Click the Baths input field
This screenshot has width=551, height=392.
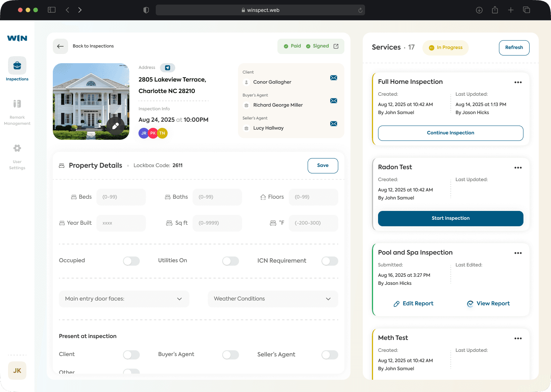pos(217,197)
